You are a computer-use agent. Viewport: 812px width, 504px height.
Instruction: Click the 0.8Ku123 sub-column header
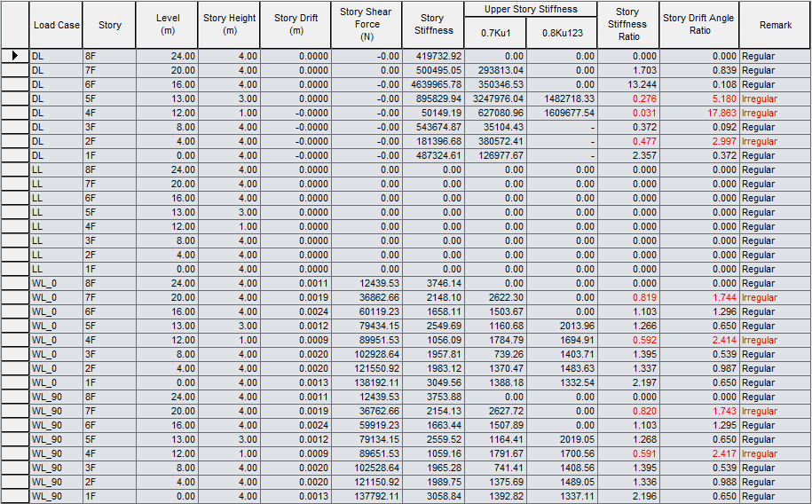coord(562,33)
